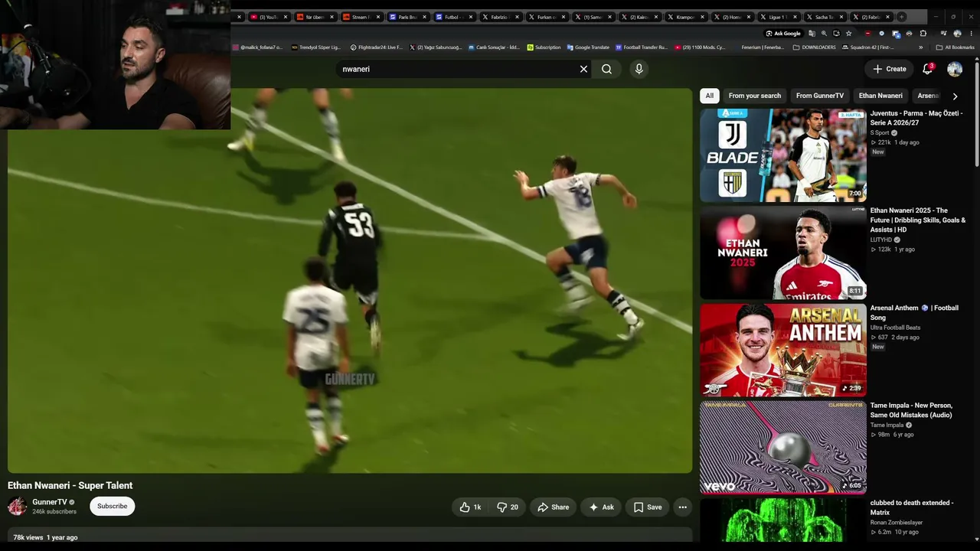
Task: Open the Squadron 42 bookmark
Action: pyautogui.click(x=867, y=47)
